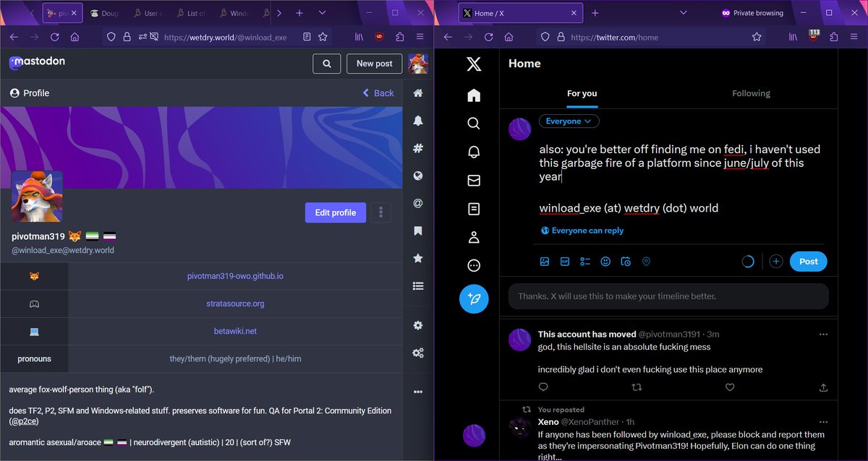
Task: Open uBlock Origin icon showing 113 in X window
Action: coord(814,36)
